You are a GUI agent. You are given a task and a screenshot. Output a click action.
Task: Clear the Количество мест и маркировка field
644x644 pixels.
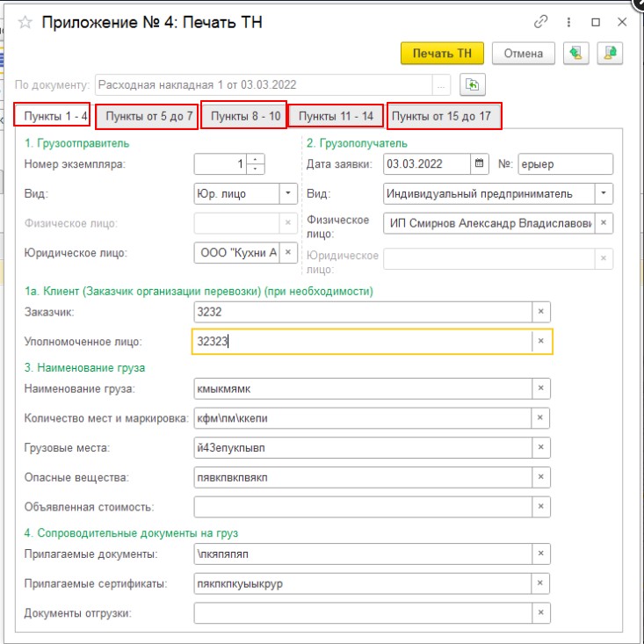(541, 417)
